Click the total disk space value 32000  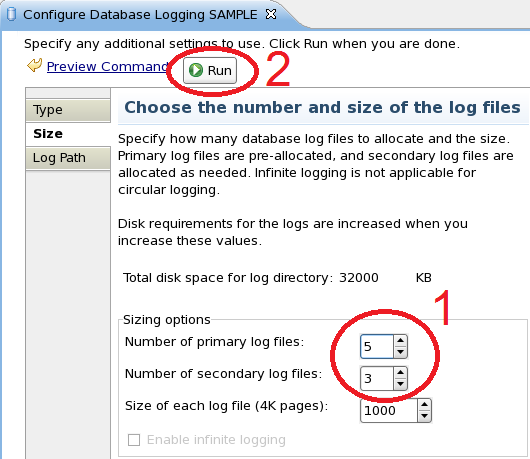point(359,278)
